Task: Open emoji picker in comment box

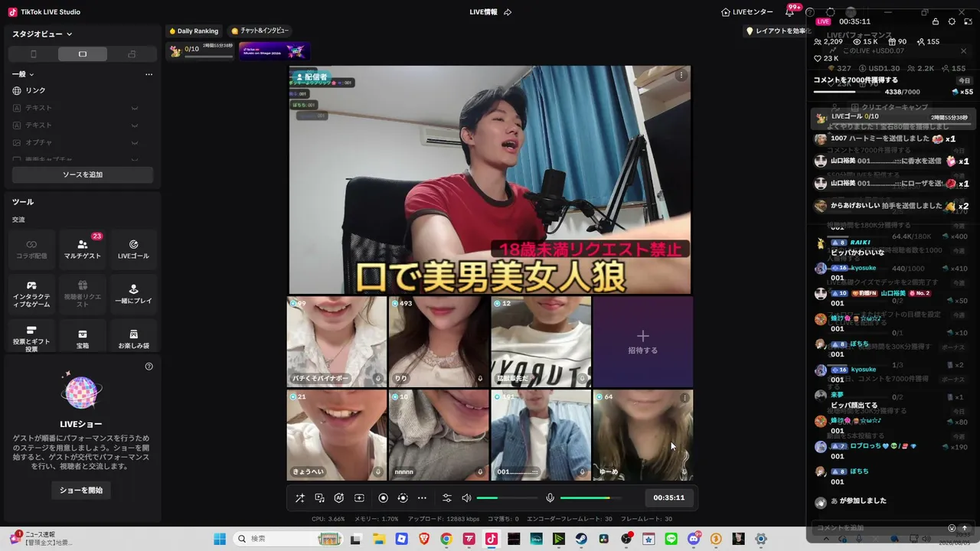Action: pos(952,528)
